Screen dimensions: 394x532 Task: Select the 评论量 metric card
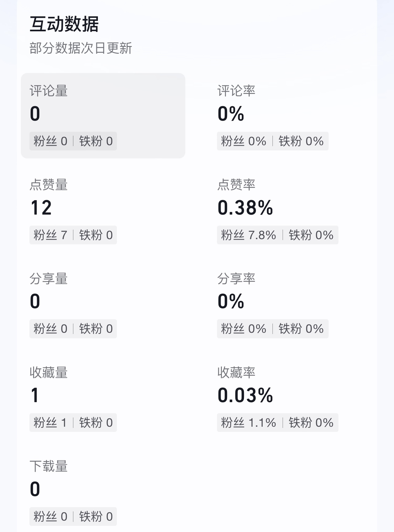pos(103,116)
